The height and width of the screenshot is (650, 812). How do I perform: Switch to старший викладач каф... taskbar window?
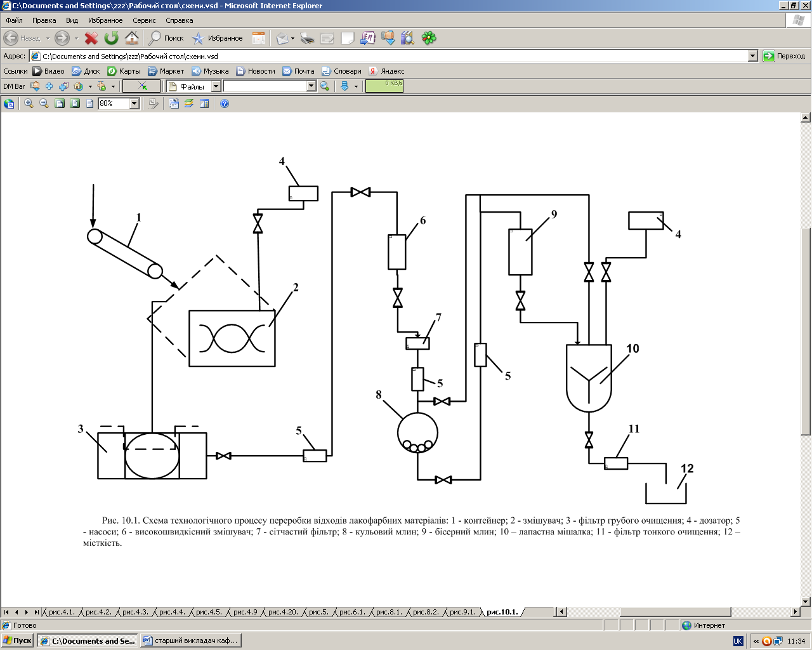190,640
